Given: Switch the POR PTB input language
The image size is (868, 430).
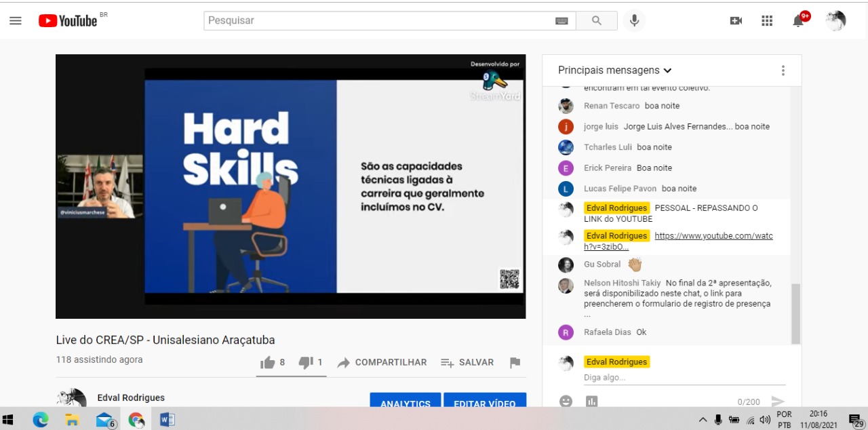Looking at the screenshot, I should [784, 420].
